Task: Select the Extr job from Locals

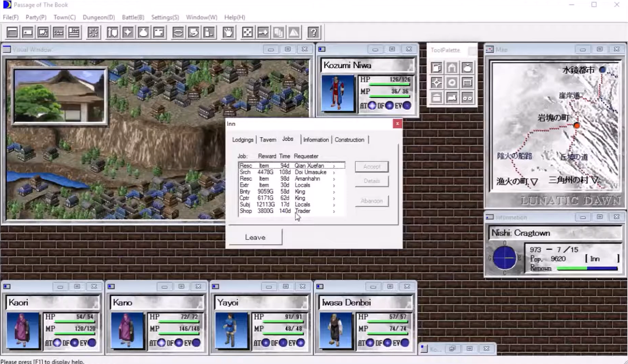Action: tap(292, 185)
